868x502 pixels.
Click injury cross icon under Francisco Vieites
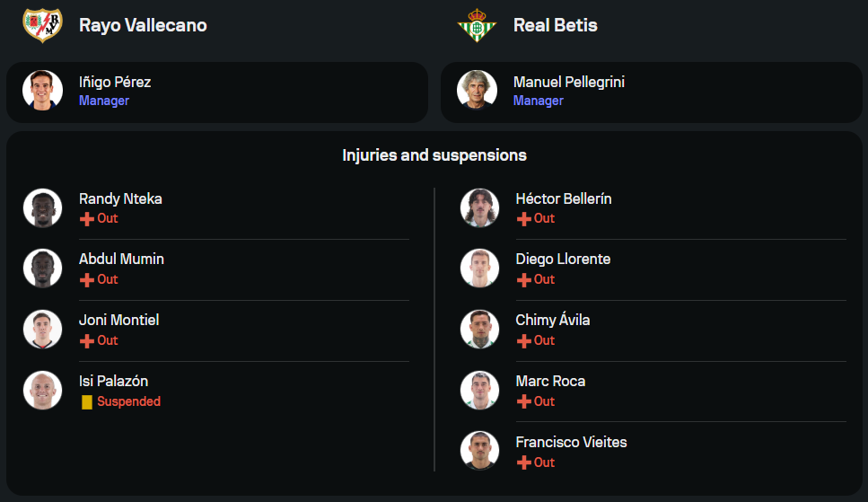point(524,463)
